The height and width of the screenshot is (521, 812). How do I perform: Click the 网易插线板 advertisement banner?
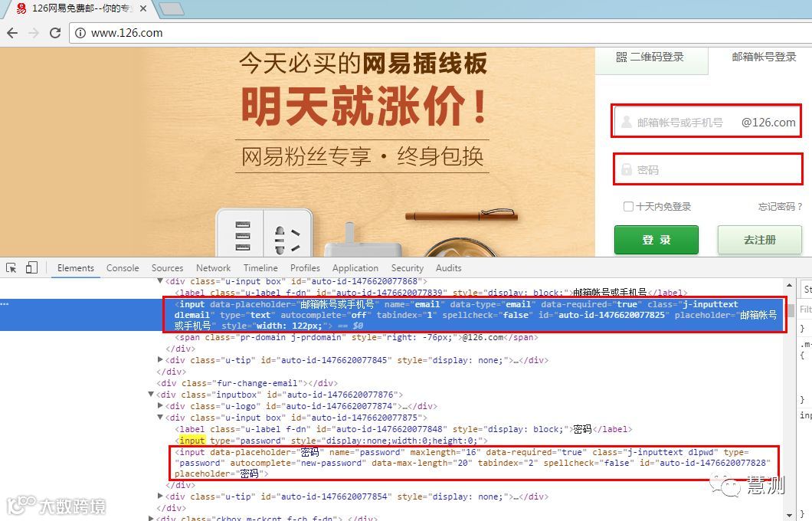(297, 152)
